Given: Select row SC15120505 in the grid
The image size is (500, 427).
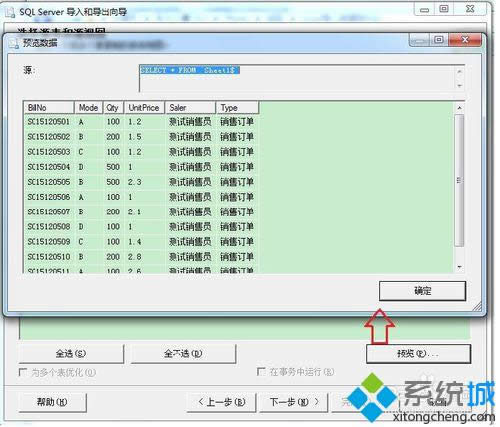Looking at the screenshot, I should point(141,182).
